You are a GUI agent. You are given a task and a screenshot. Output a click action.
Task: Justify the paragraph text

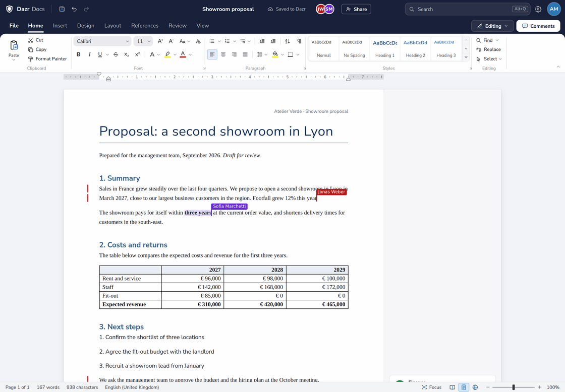245,54
